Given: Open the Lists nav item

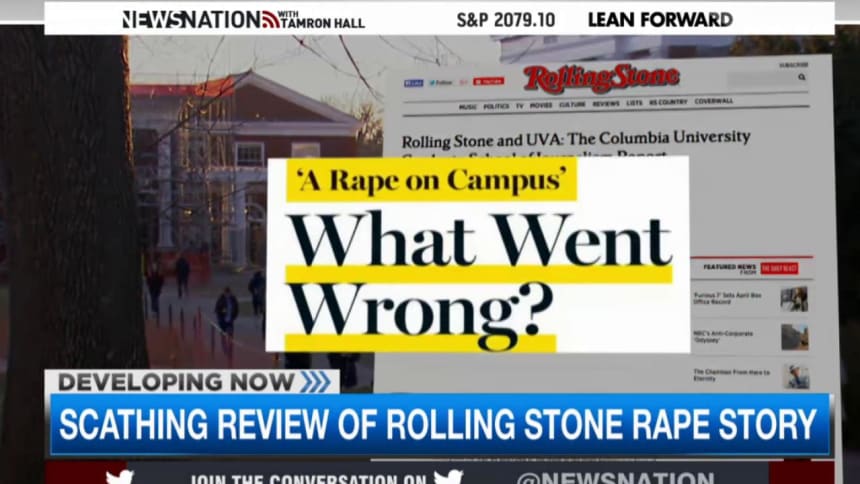Looking at the screenshot, I should (635, 103).
